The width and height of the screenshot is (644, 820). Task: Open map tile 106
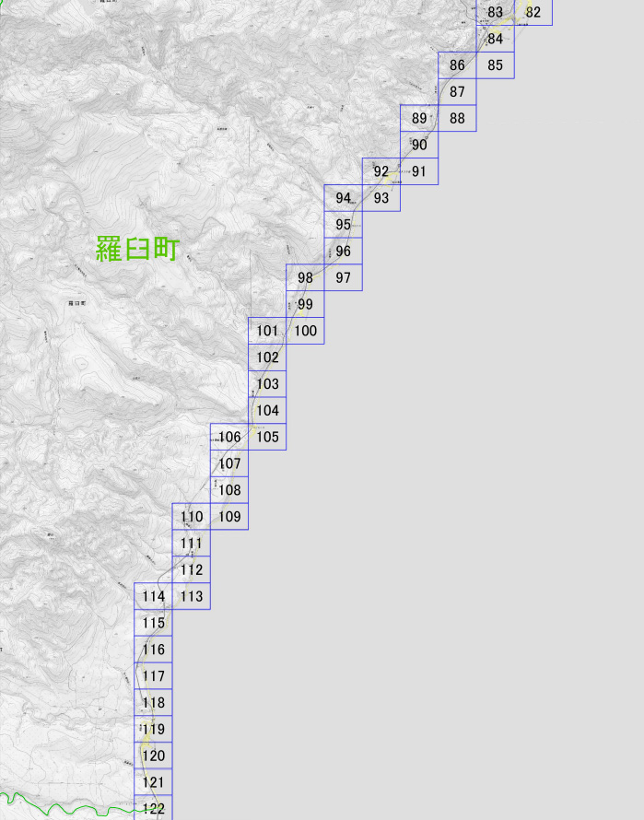pos(229,438)
